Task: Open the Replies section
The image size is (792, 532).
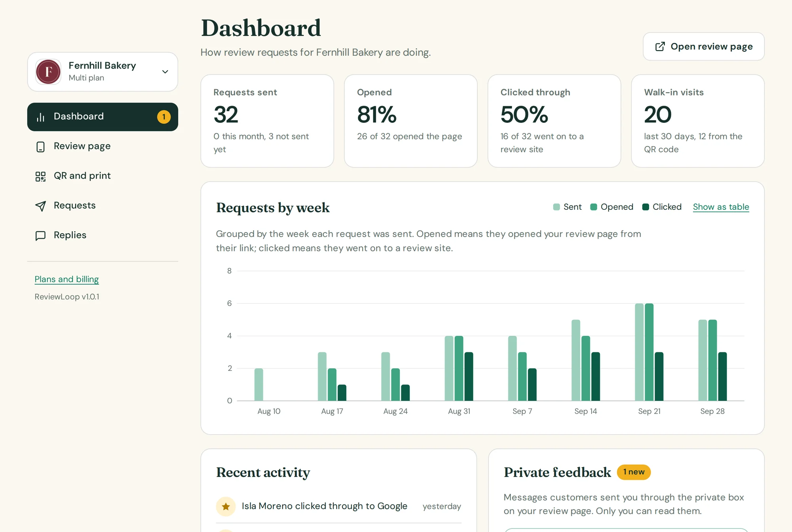Action: (x=103, y=236)
